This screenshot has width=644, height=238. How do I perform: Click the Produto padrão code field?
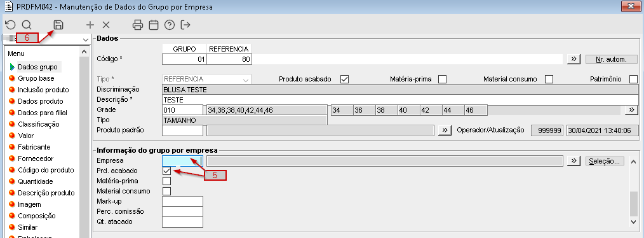(x=183, y=130)
